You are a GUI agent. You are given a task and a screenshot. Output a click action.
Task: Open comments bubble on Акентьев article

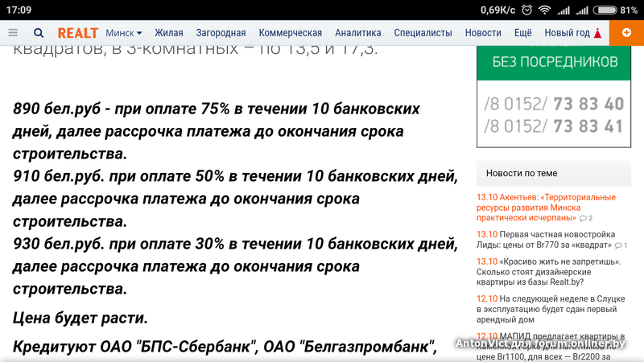[586, 218]
